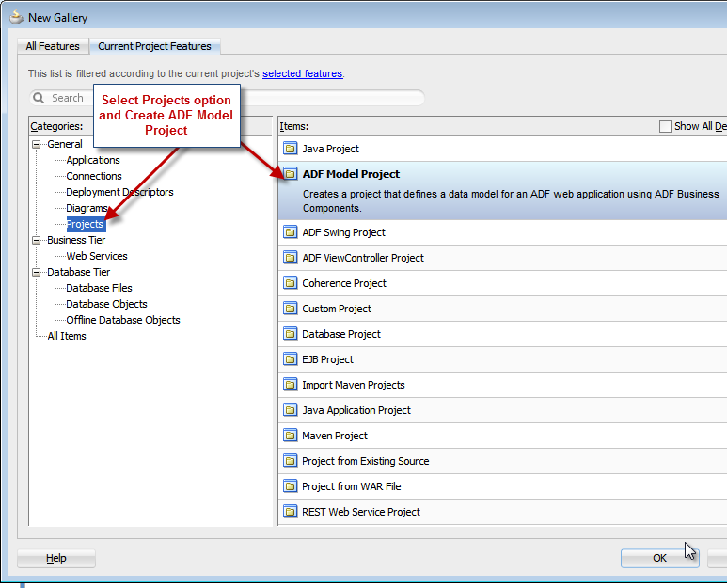Click the Java Application Project icon
The image size is (727, 588).
291,410
